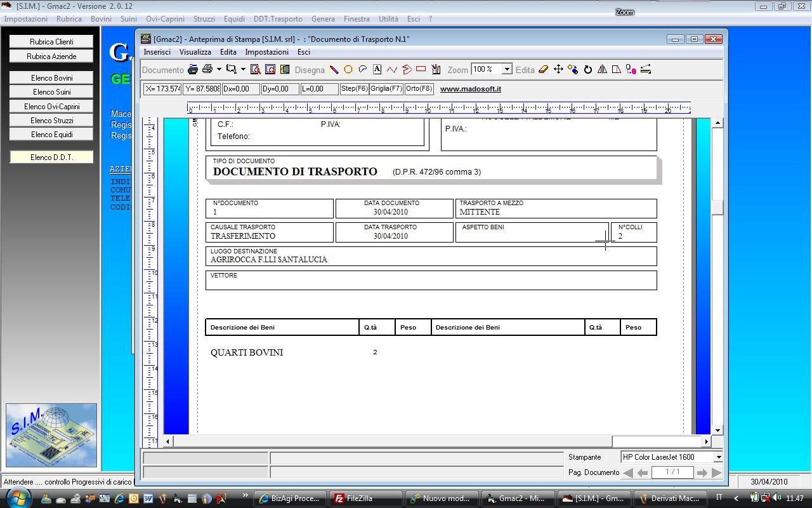Toggle Griglia(F7) grid mode
The height and width of the screenshot is (508, 812).
pyautogui.click(x=386, y=89)
